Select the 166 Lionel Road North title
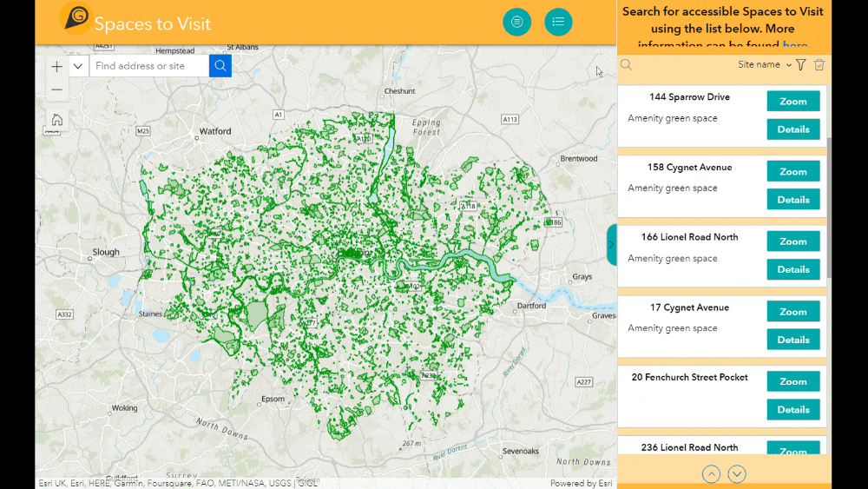The width and height of the screenshot is (868, 489). tap(690, 237)
